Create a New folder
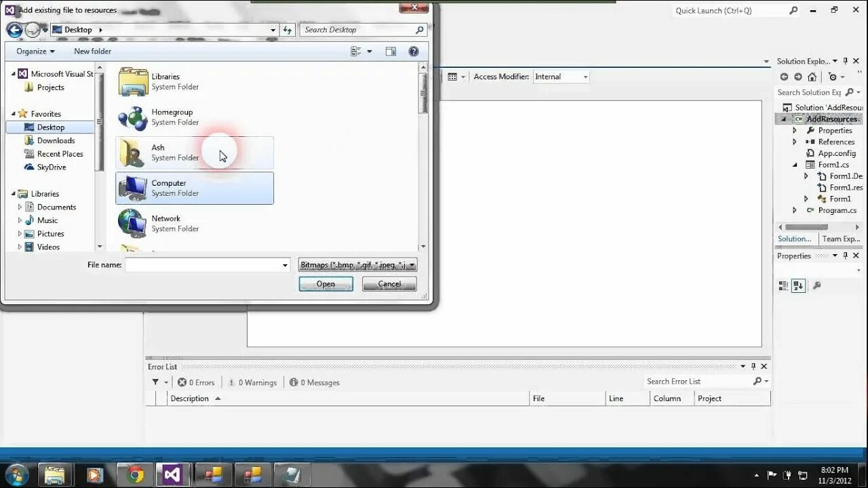Image resolution: width=868 pixels, height=488 pixels. [92, 52]
